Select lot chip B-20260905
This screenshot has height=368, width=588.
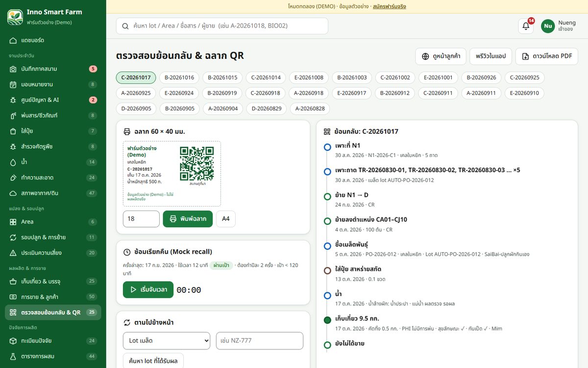[x=180, y=109]
